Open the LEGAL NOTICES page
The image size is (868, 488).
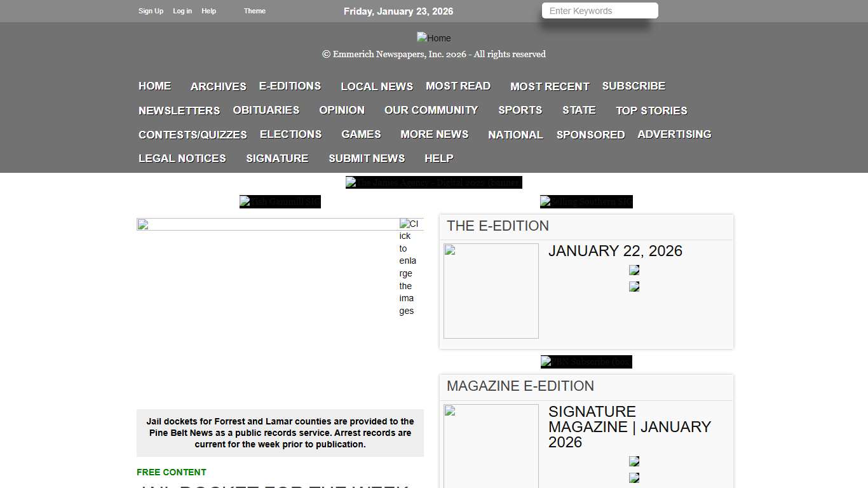(x=182, y=158)
